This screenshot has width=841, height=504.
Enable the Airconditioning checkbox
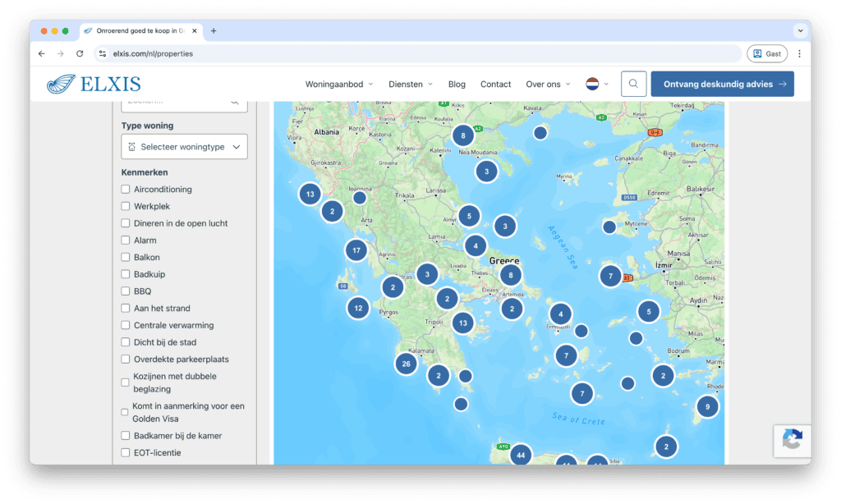click(x=126, y=190)
